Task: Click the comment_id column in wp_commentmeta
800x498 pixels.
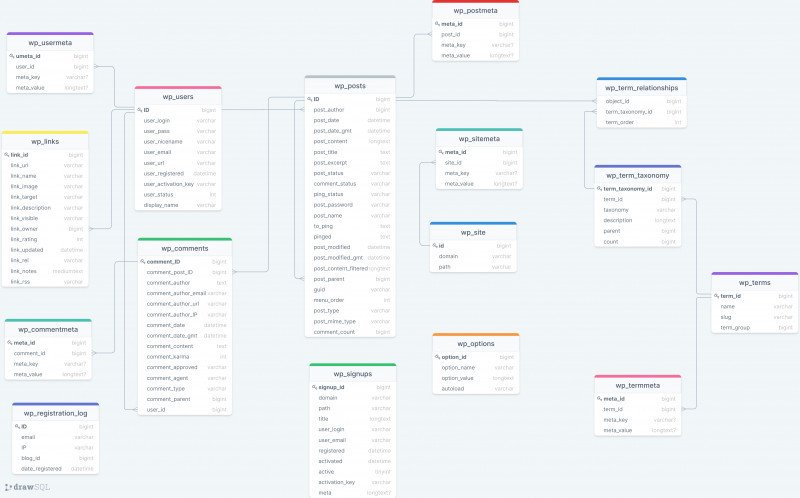Action: [48, 353]
